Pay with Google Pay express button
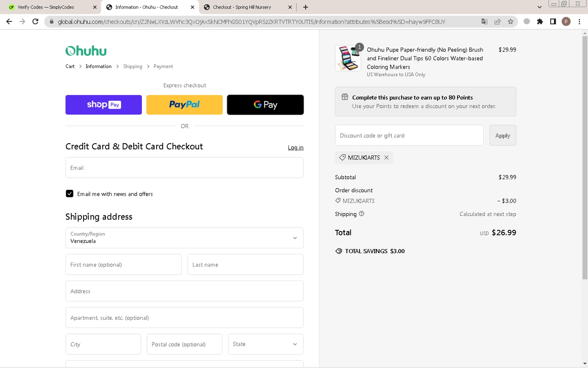This screenshot has height=368, width=588. point(265,105)
